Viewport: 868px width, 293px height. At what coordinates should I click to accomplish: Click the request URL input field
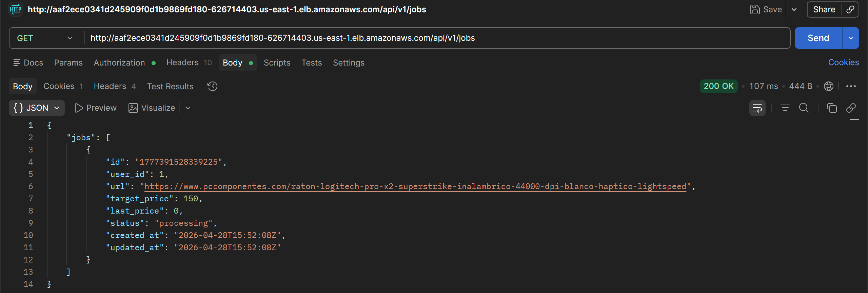(x=437, y=38)
